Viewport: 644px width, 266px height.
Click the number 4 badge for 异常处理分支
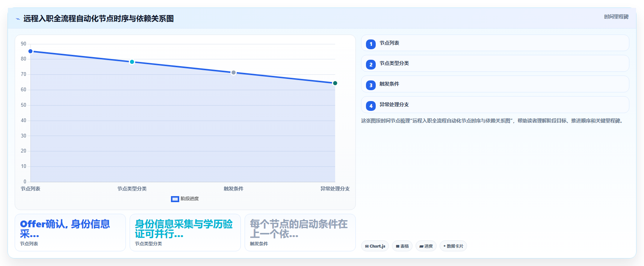point(371,106)
